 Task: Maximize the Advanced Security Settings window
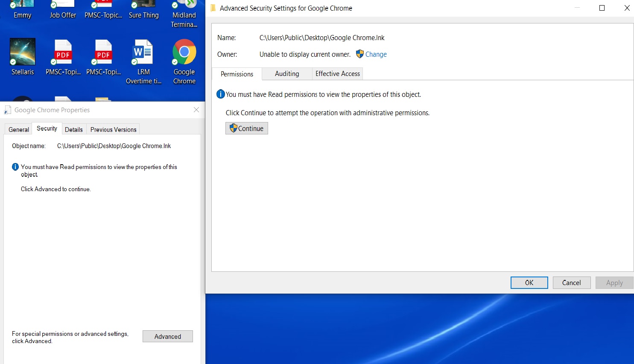pyautogui.click(x=602, y=8)
